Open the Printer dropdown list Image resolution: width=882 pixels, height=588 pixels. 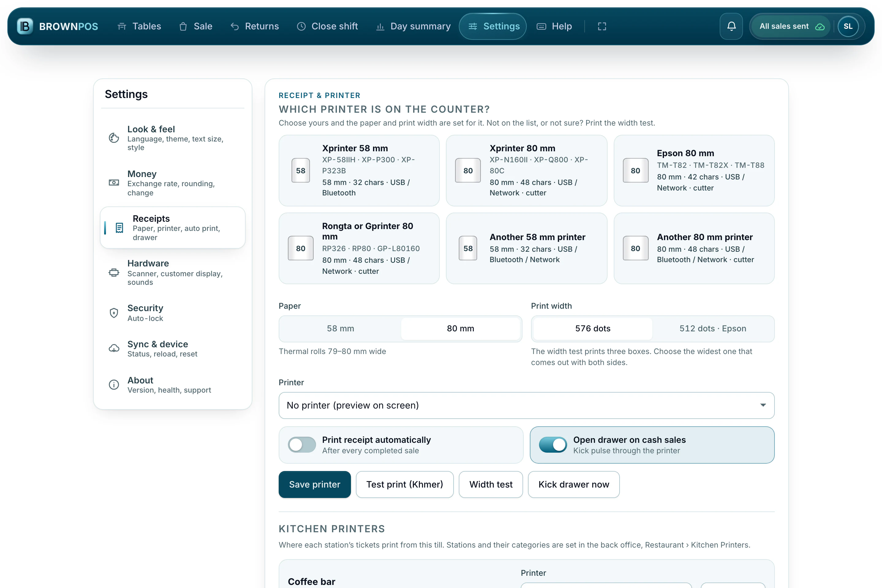click(x=526, y=405)
